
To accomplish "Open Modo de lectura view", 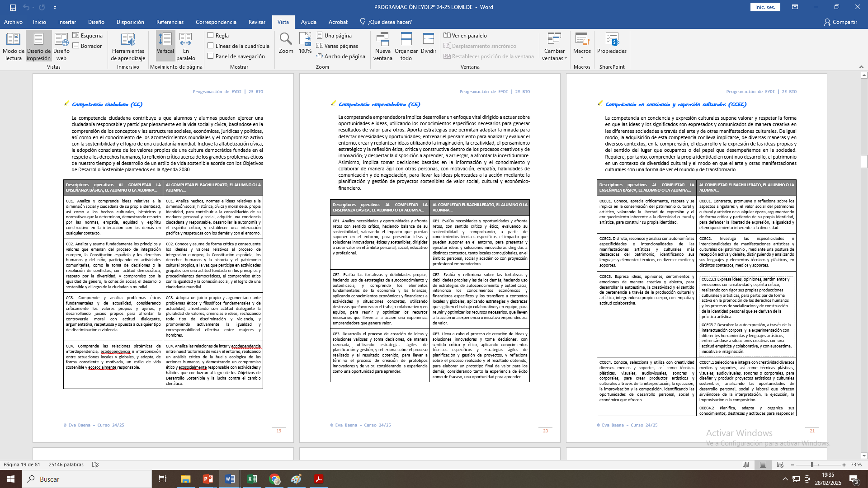I will (x=13, y=46).
